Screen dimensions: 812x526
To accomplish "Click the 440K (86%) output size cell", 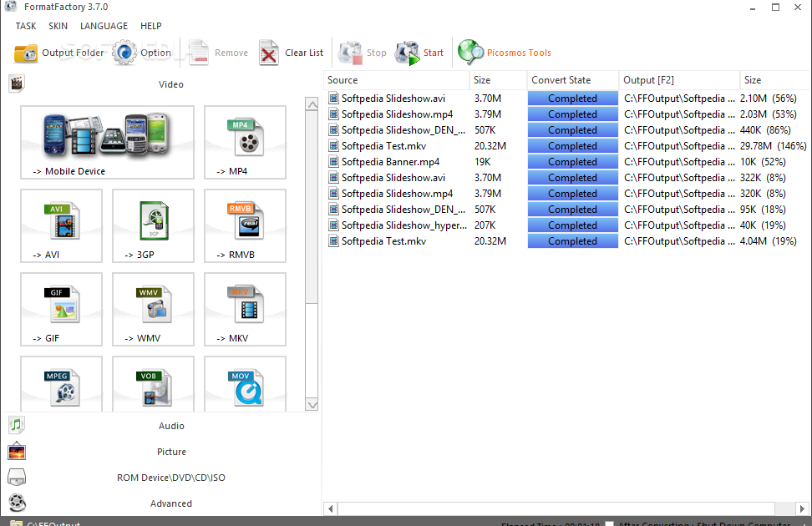I will pos(765,130).
